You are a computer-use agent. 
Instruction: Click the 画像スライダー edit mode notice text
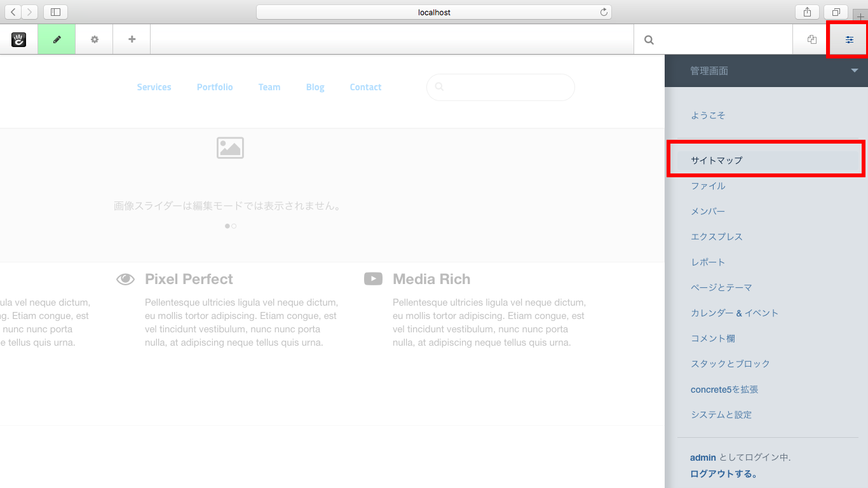tap(227, 206)
